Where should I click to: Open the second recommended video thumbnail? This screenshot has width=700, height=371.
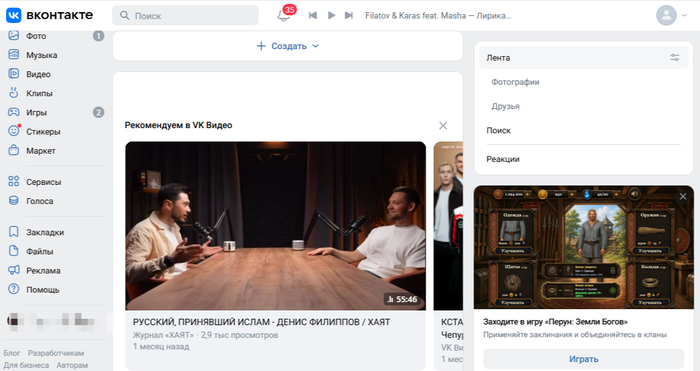448,226
